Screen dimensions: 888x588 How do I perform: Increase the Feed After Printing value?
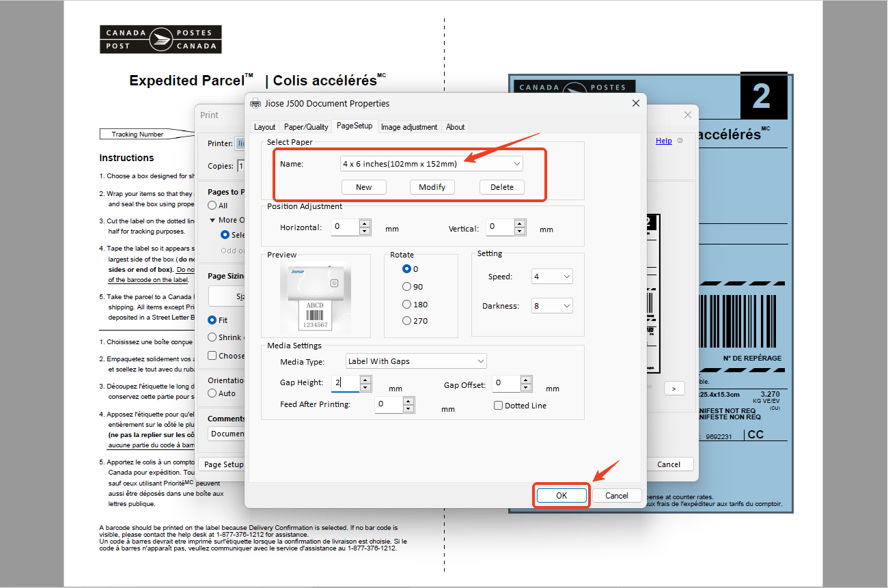pyautogui.click(x=408, y=400)
